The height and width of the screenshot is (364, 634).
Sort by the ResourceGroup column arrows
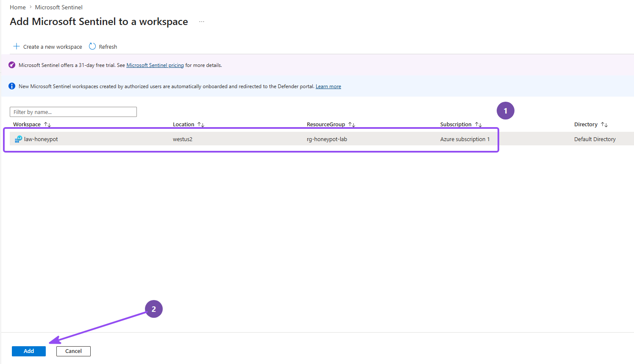point(352,125)
